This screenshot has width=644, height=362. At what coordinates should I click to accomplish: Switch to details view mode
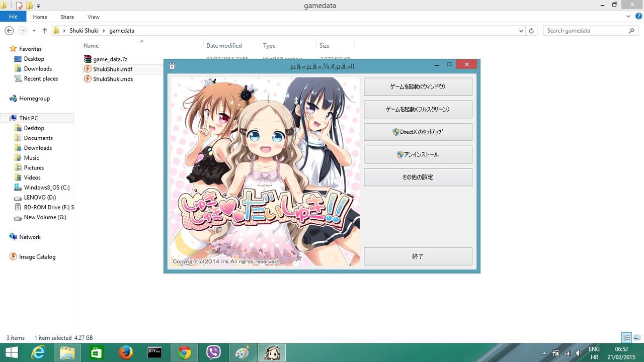click(x=626, y=338)
